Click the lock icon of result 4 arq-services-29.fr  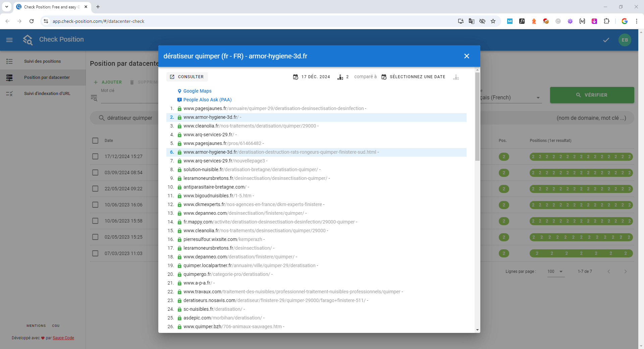[179, 135]
